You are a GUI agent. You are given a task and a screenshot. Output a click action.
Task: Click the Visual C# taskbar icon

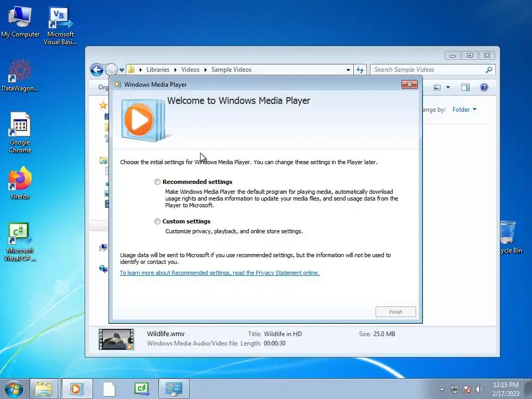tap(141, 389)
